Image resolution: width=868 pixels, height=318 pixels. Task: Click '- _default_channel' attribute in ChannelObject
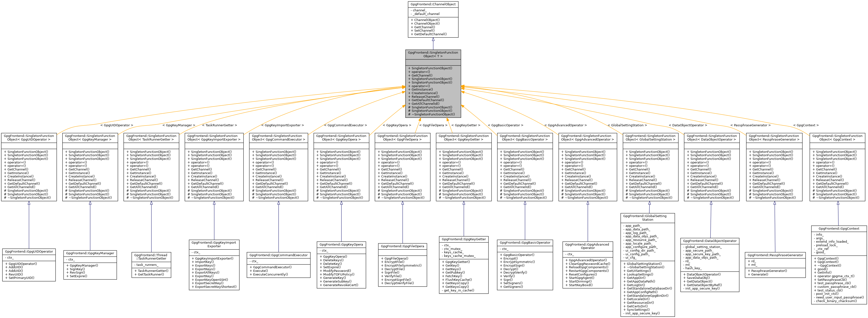tap(425, 14)
